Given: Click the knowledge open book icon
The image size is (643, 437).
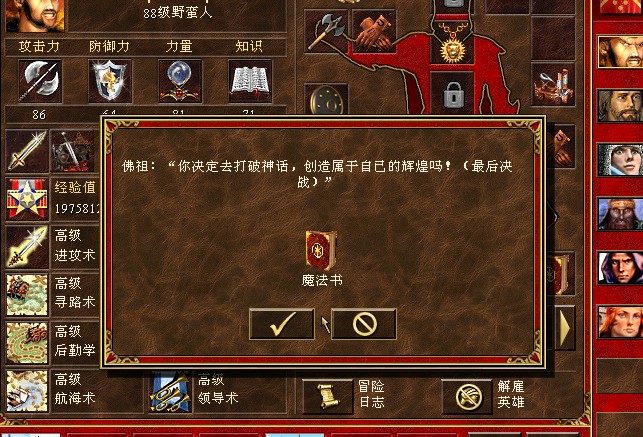Looking at the screenshot, I should click(x=250, y=81).
